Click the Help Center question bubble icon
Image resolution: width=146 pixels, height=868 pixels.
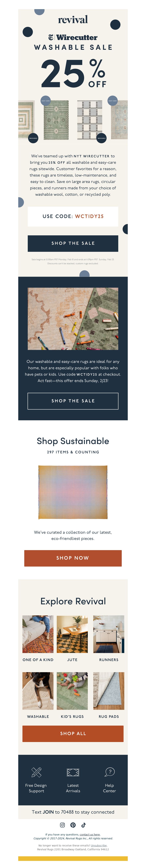[x=109, y=772]
